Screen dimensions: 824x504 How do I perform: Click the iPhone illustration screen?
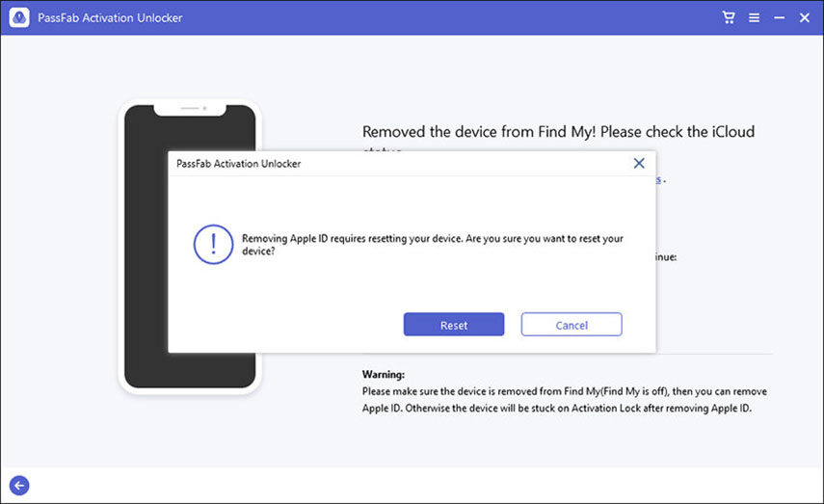[143, 366]
